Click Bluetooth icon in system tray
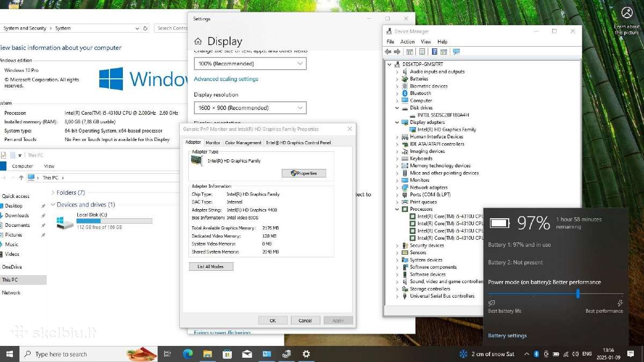 536,354
